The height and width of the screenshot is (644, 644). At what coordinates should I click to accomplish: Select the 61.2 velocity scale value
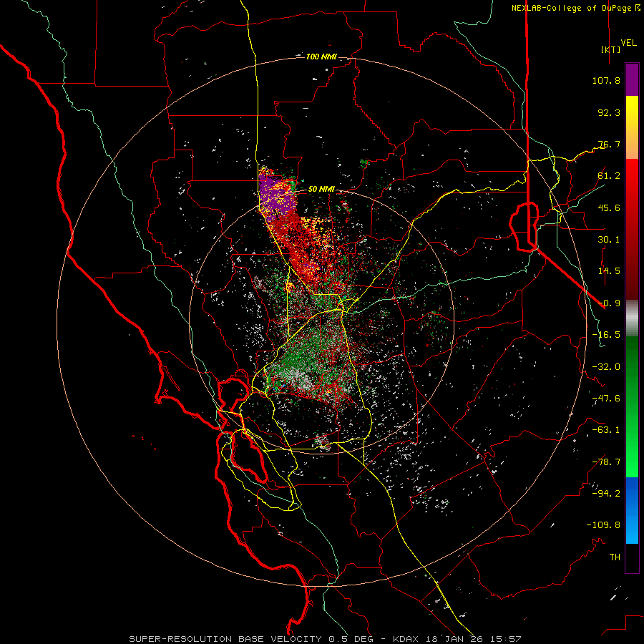(x=609, y=176)
